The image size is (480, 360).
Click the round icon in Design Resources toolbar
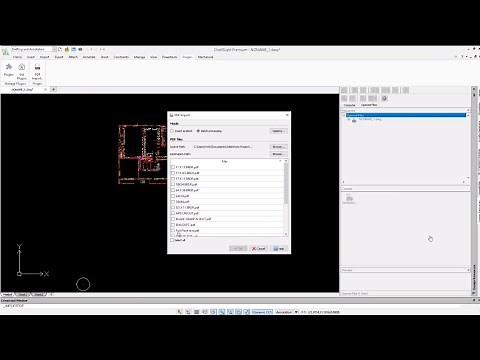(x=384, y=98)
